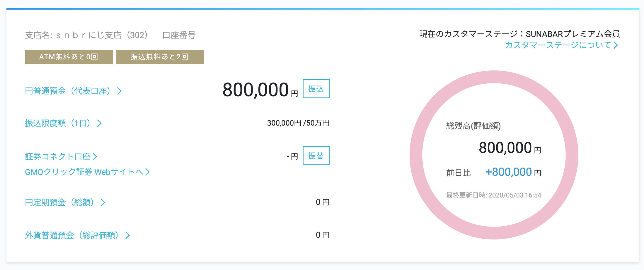Viewport: 644px width, 270px height.
Task: Click chevron beside 証券コネクト口座
Action: click(95, 157)
